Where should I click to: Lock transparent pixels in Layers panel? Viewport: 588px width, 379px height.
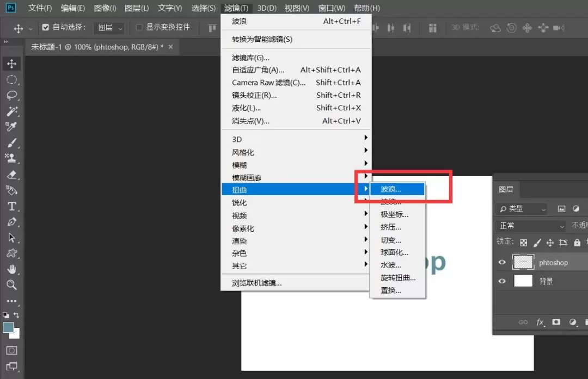click(524, 243)
